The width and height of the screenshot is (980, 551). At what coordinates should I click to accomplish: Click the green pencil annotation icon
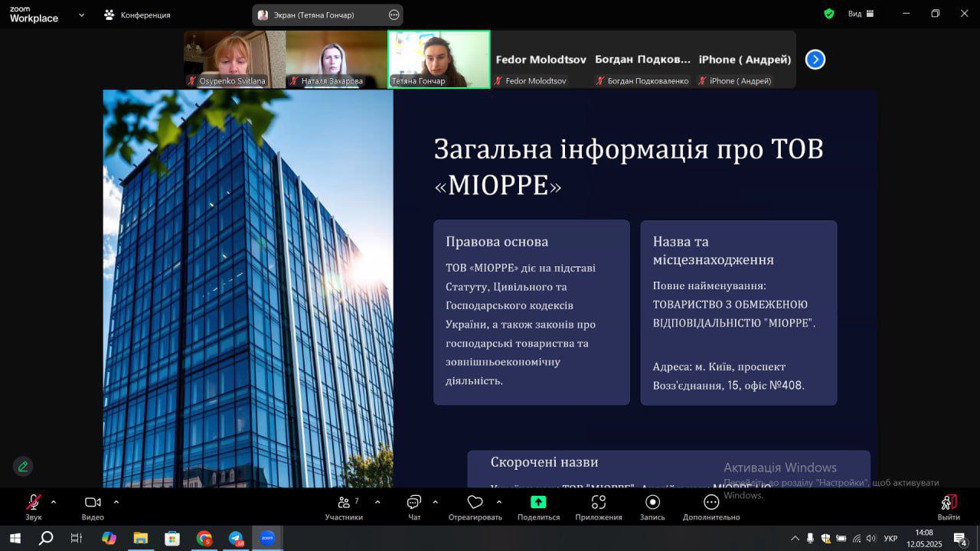(23, 466)
